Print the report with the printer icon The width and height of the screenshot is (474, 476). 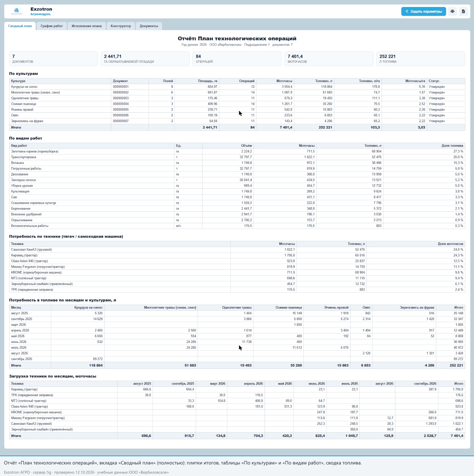point(452,11)
